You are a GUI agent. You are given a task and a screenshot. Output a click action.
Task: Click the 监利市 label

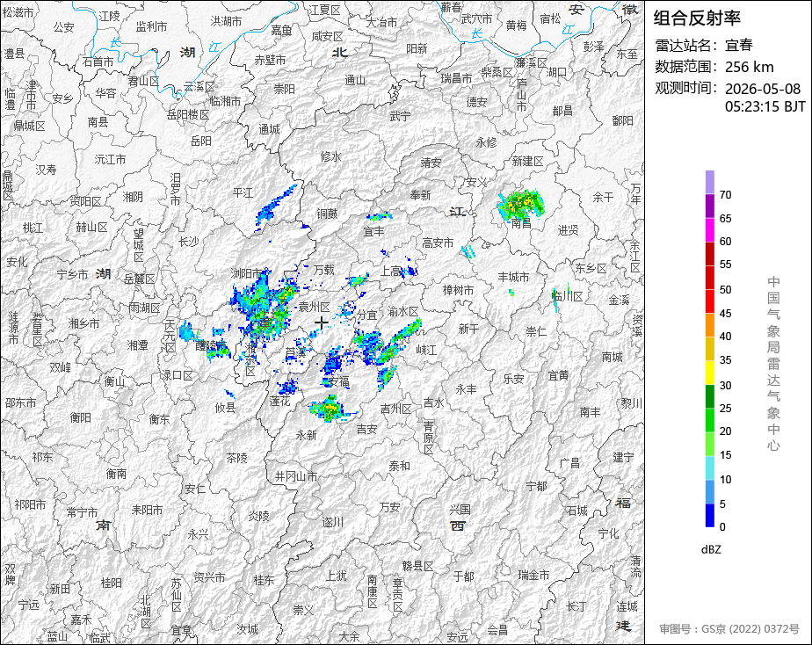152,26
